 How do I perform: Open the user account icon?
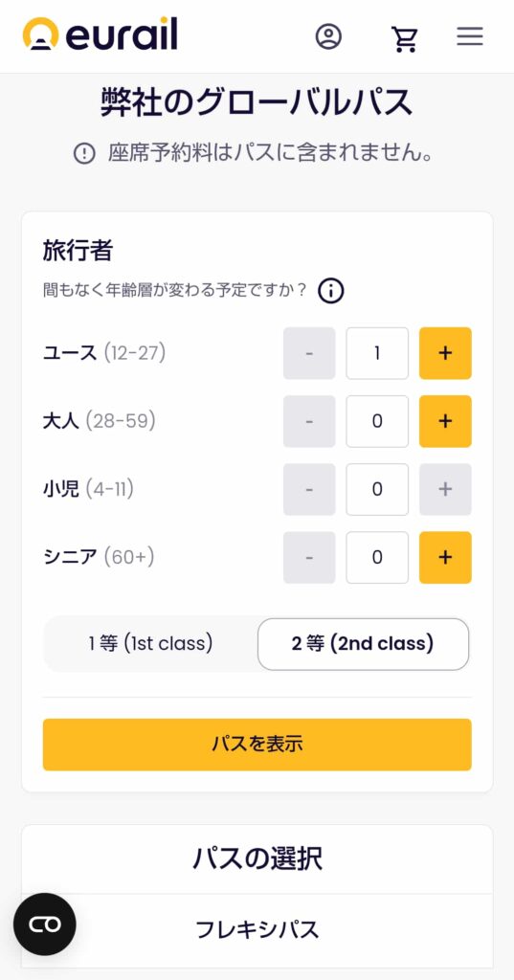tap(328, 37)
